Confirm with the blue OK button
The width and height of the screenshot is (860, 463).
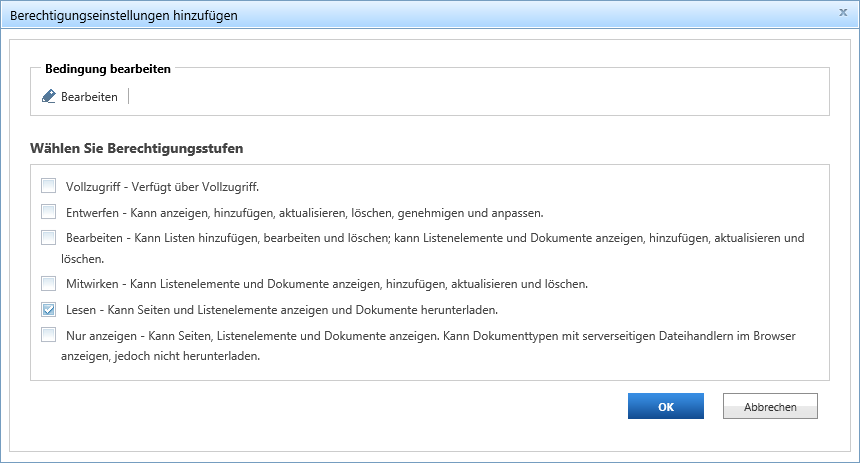coord(666,406)
